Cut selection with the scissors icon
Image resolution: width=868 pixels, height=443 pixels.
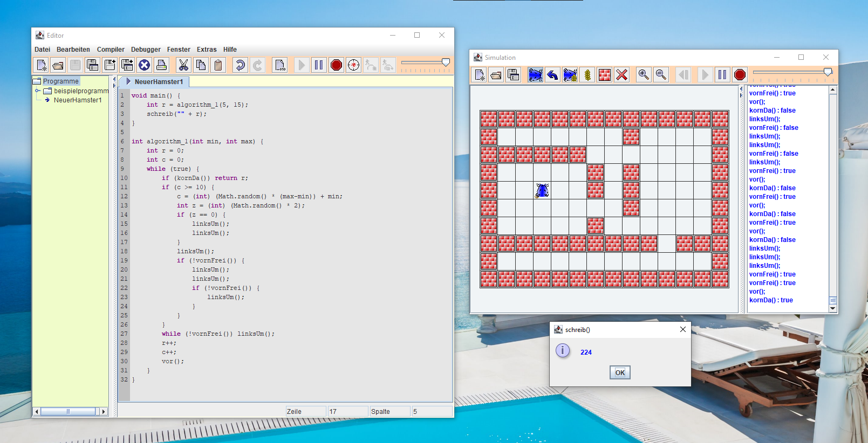coord(183,65)
